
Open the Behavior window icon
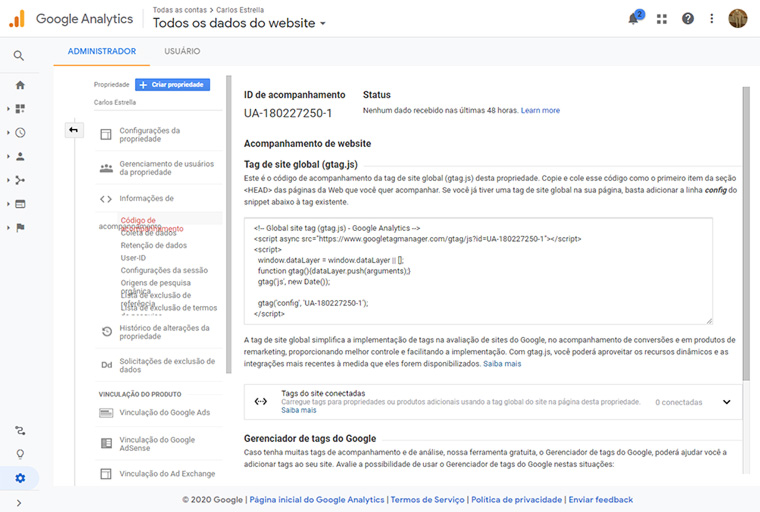tap(20, 204)
